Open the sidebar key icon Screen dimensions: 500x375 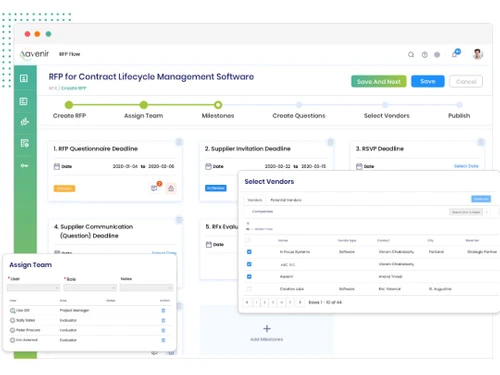24,165
